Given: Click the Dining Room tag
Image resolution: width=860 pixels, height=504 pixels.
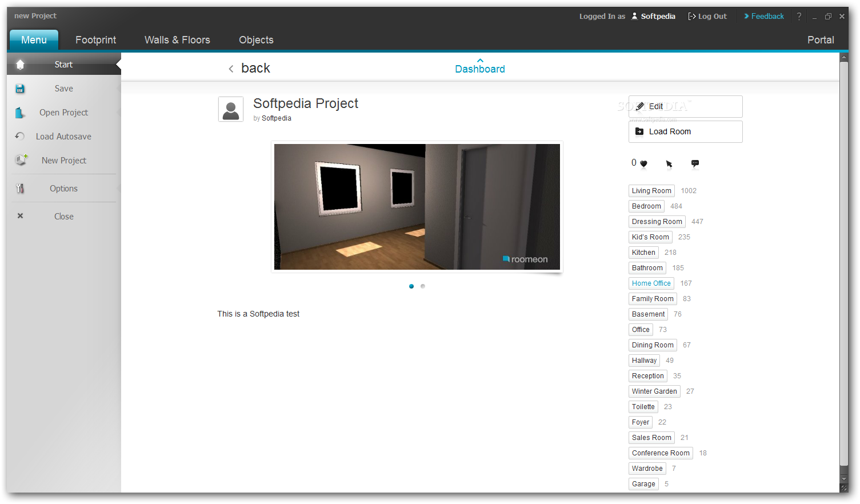Looking at the screenshot, I should click(x=653, y=345).
